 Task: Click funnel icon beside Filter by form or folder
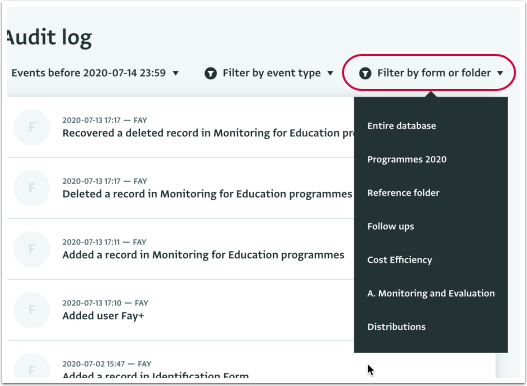[x=365, y=73]
